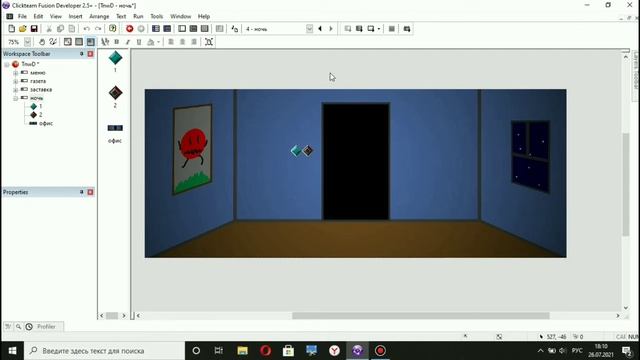This screenshot has height=360, width=640.
Task: Stop the application with the grey circle icon
Action: [141, 29]
